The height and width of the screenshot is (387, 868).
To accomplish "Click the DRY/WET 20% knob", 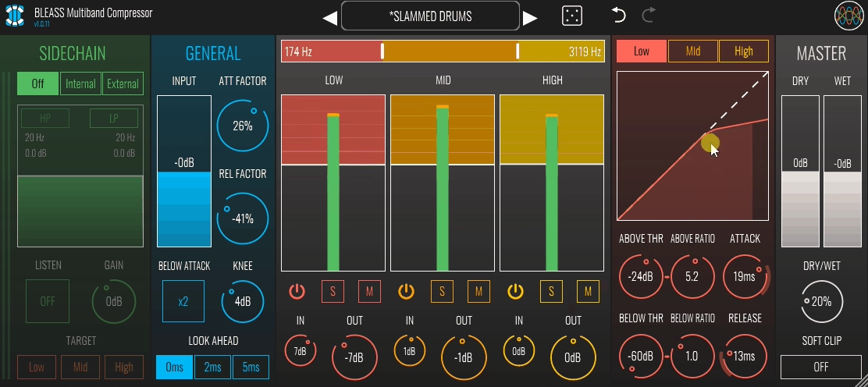I will [821, 302].
